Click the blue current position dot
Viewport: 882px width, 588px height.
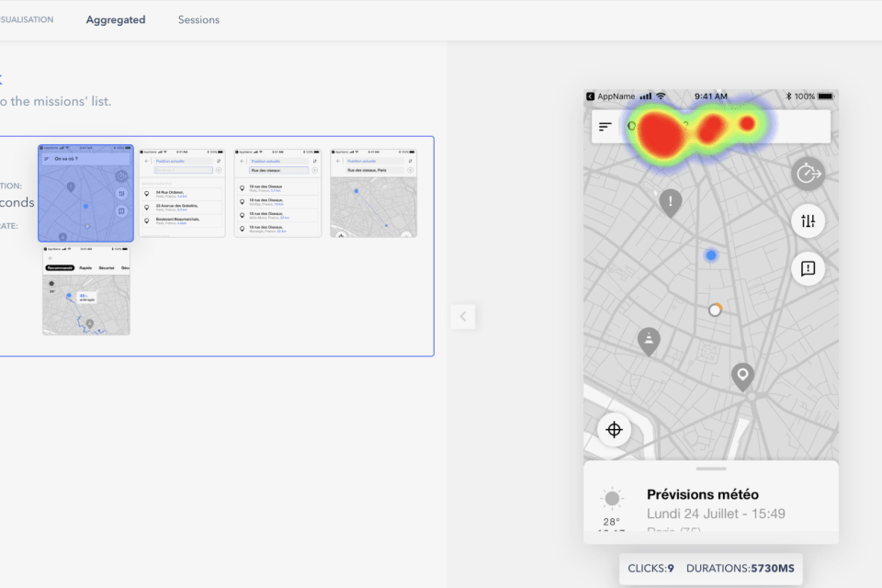(x=710, y=255)
